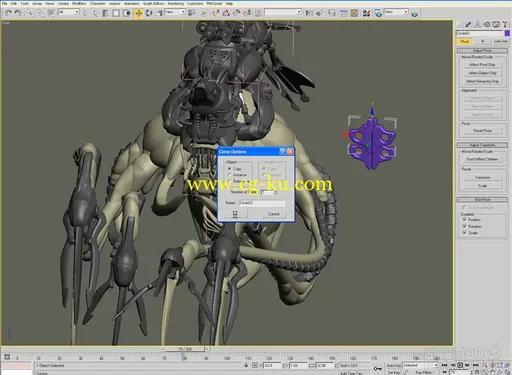Collapse the Adjust Pivot rollout
Image resolution: width=512 pixels, height=375 pixels.
(482, 51)
